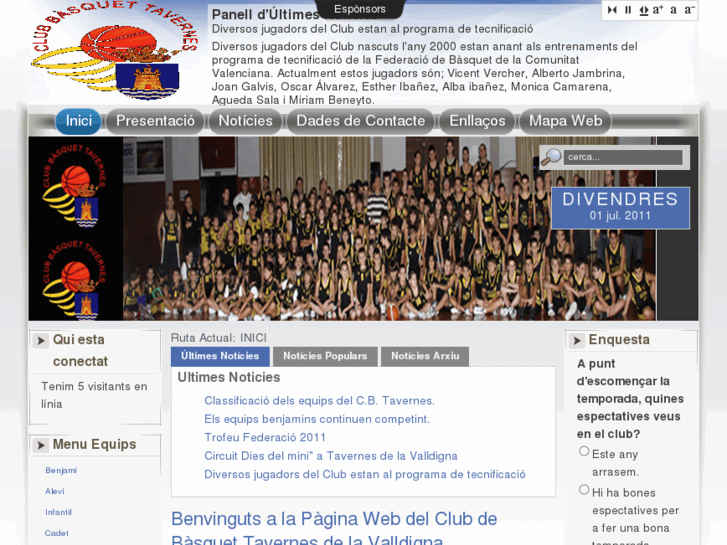Open 'Circuit Dies del mini' news link

(x=331, y=456)
